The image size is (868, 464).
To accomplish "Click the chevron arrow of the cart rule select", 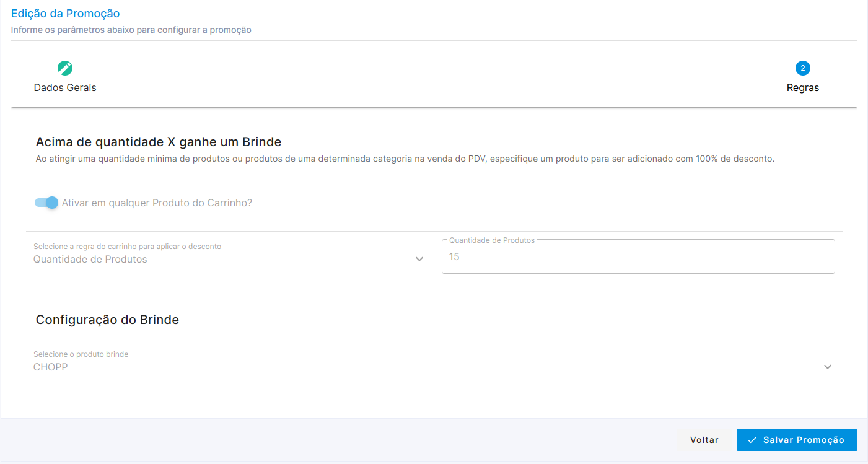I will tap(419, 259).
